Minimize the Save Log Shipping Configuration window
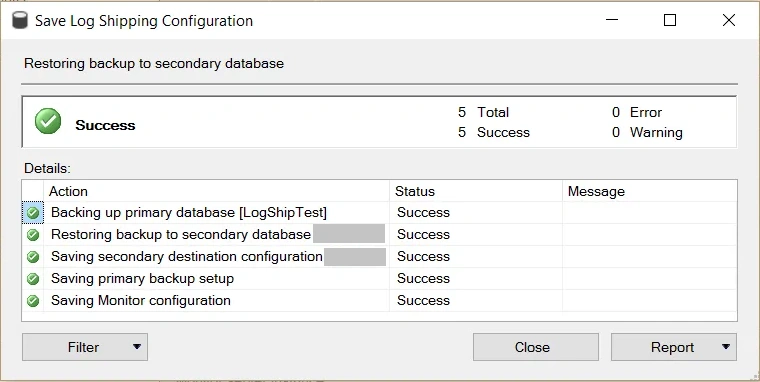 [x=612, y=20]
